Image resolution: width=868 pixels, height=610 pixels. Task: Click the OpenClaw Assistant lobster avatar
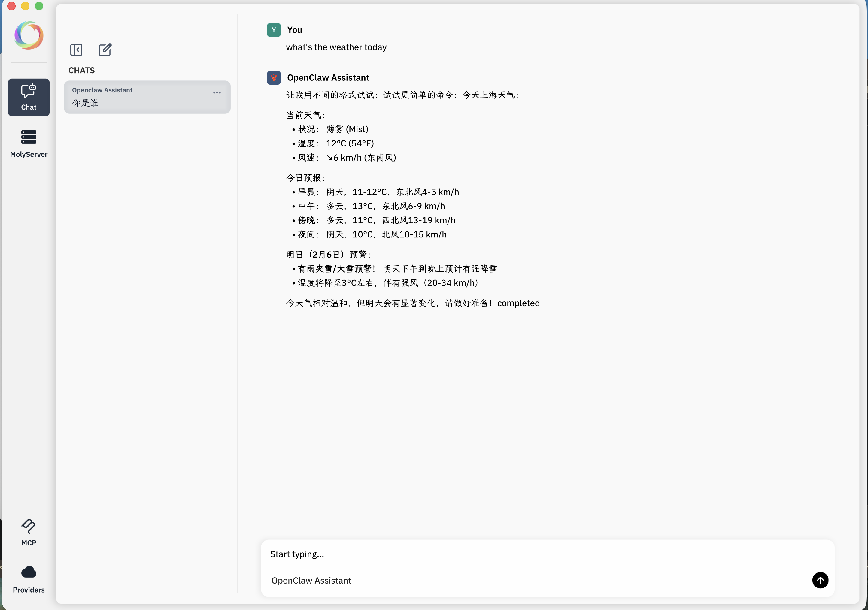(x=274, y=77)
